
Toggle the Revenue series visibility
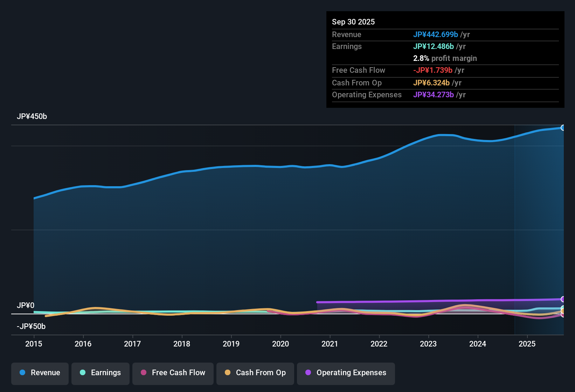[x=40, y=373]
